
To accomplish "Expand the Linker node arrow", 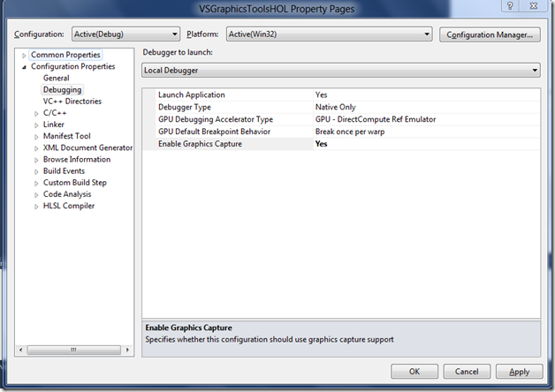I will [x=36, y=125].
